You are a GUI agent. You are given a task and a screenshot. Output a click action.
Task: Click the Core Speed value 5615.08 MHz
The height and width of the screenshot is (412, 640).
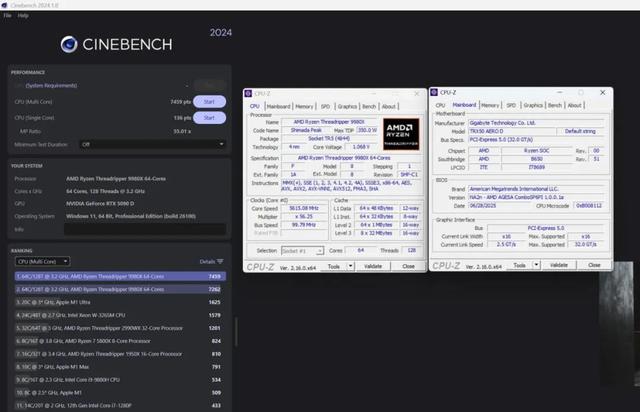click(304, 208)
